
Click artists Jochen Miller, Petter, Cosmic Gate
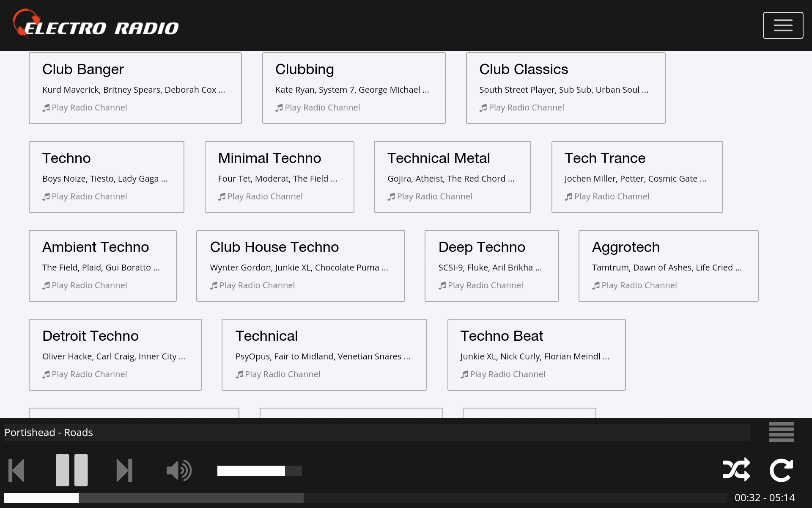point(635,179)
